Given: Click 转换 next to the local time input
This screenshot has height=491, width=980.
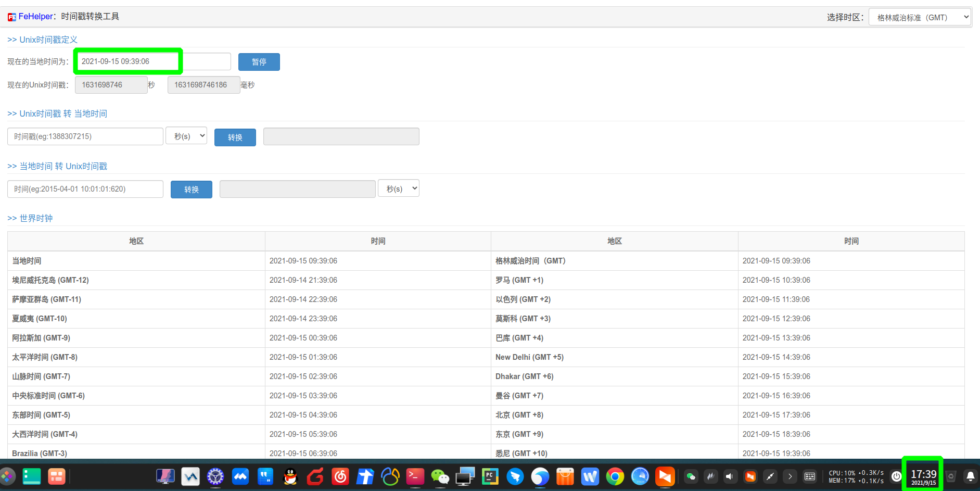Looking at the screenshot, I should click(192, 190).
